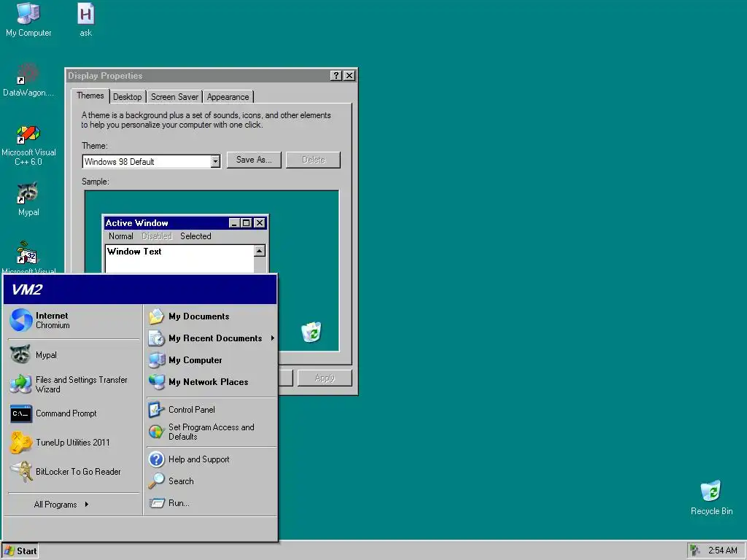The image size is (747, 560).
Task: Click Save As... button for theme
Action: click(254, 160)
